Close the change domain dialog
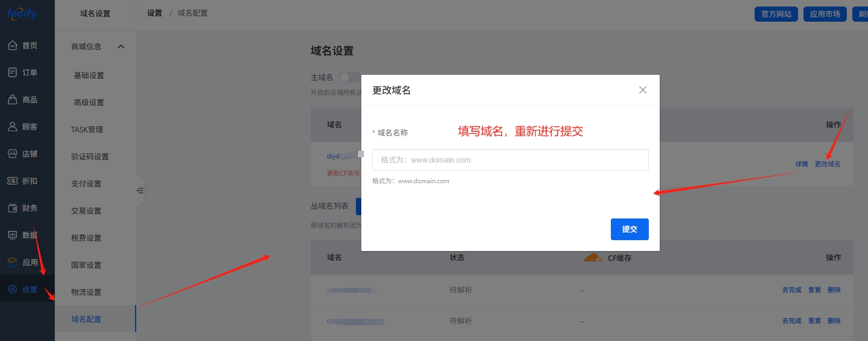The height and width of the screenshot is (341, 868). coord(642,90)
